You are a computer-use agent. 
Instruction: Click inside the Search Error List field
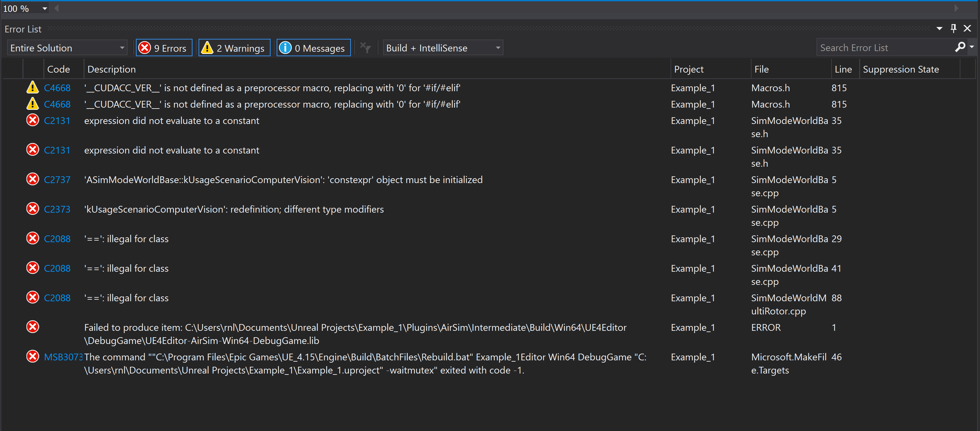[x=875, y=47]
